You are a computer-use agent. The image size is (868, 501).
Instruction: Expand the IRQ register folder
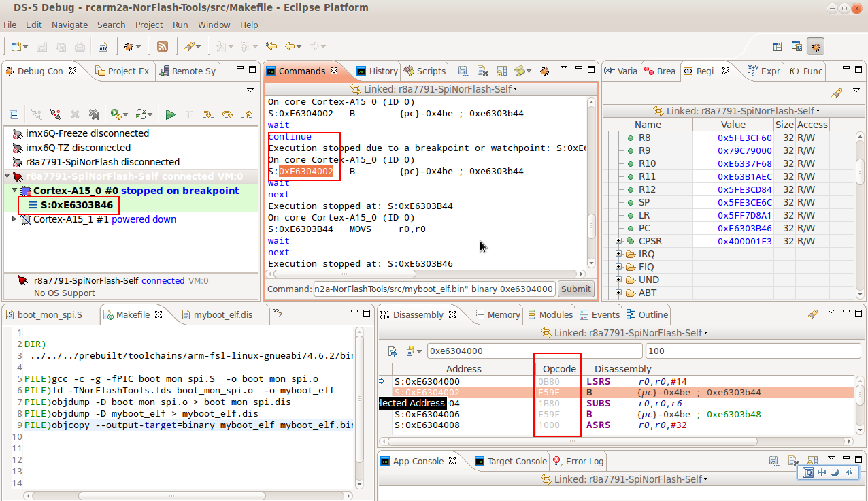[619, 254]
